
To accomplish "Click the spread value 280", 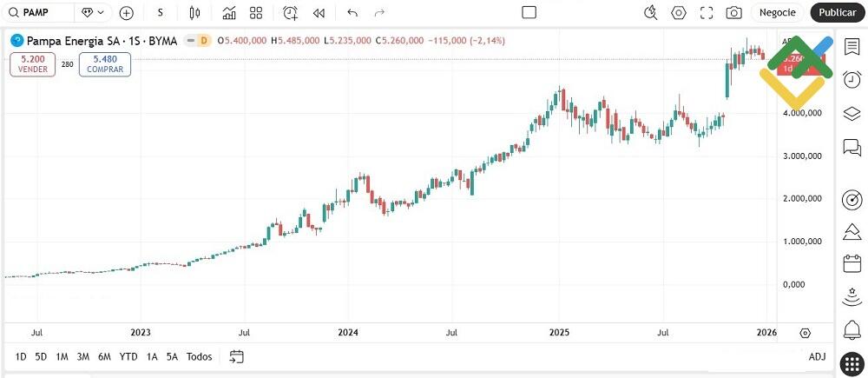I will click(68, 64).
